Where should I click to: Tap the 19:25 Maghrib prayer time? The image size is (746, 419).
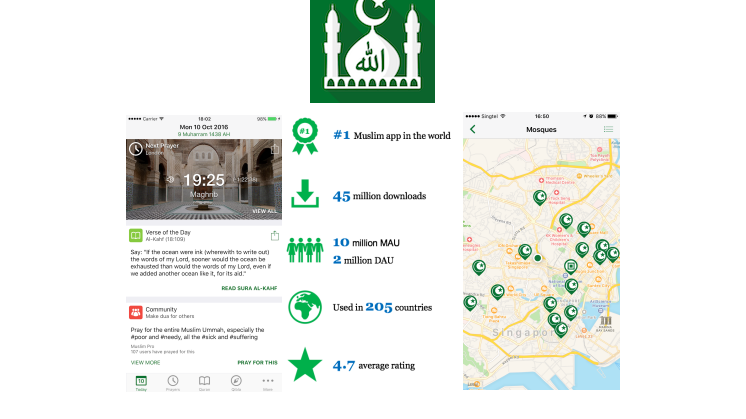[204, 185]
